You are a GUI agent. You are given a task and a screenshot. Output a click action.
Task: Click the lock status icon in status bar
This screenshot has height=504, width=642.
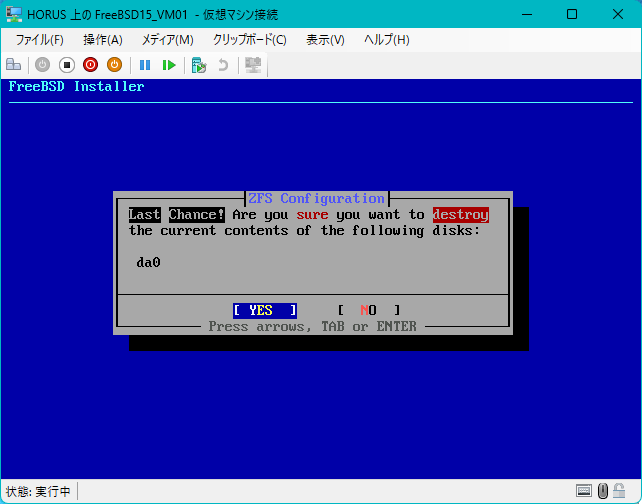[x=619, y=490]
